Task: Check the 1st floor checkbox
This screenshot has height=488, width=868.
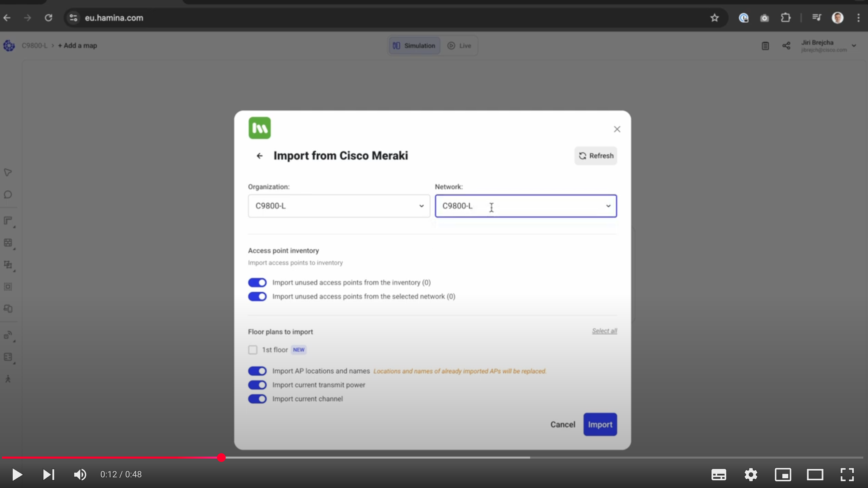Action: 253,350
